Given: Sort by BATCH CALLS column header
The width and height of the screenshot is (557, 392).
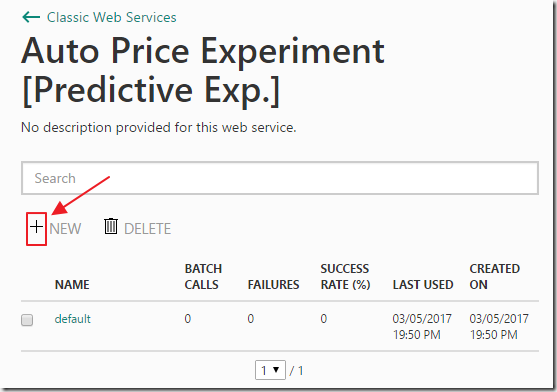Looking at the screenshot, I should click(x=203, y=277).
